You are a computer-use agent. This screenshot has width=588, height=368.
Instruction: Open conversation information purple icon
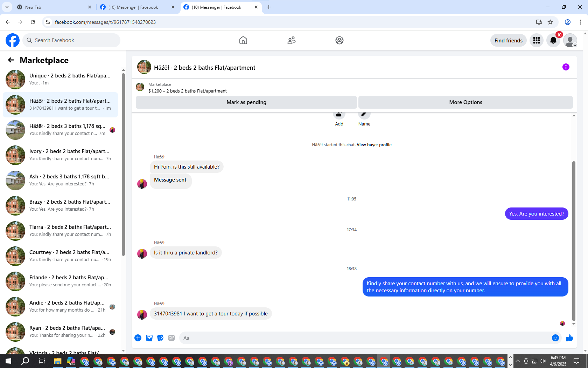(566, 67)
